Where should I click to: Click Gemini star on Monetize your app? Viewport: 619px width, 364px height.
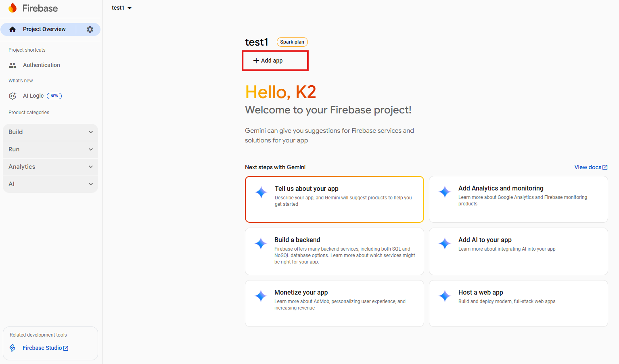pos(261,296)
